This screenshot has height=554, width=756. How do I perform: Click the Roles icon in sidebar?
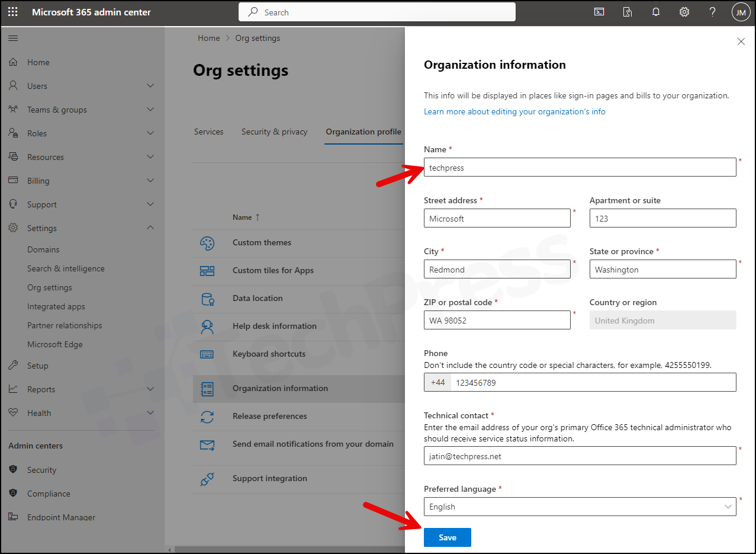[x=13, y=133]
